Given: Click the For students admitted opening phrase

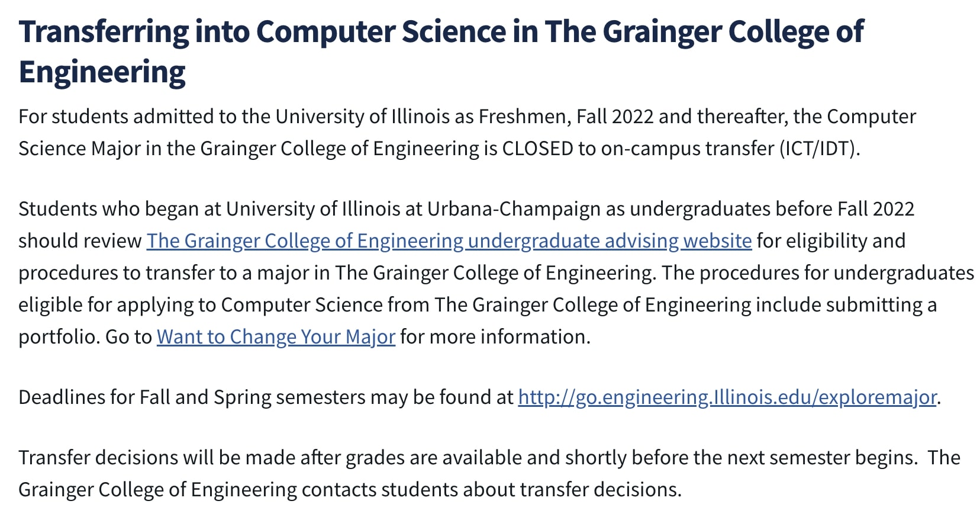Looking at the screenshot, I should click(115, 117).
